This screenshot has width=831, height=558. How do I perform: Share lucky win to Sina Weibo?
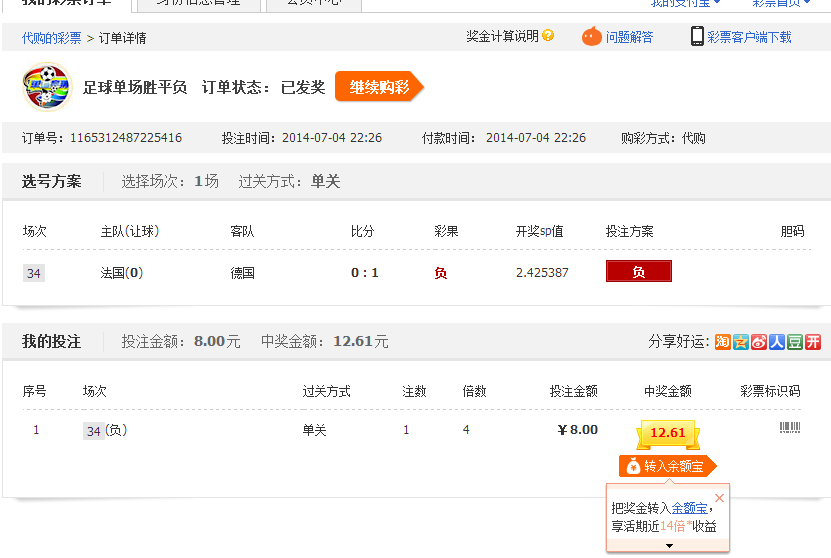(758, 342)
